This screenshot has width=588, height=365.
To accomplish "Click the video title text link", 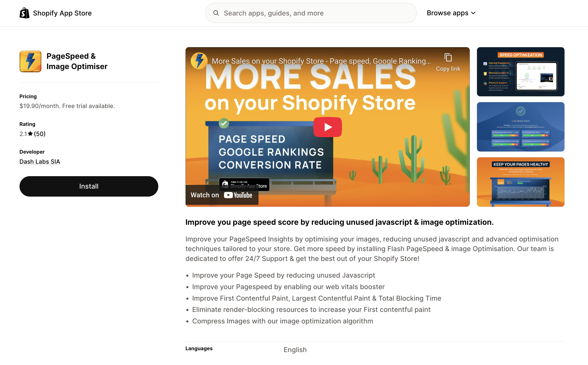I will pyautogui.click(x=321, y=61).
